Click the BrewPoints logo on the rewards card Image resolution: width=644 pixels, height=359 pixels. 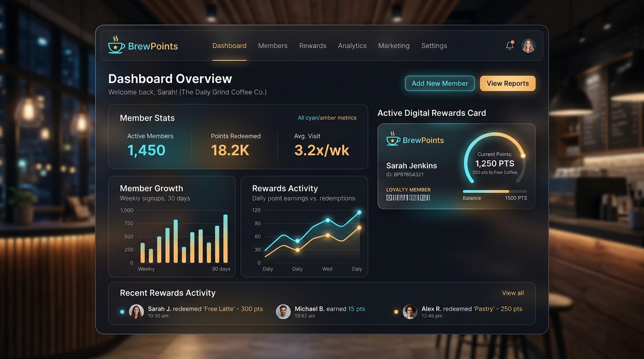click(415, 139)
